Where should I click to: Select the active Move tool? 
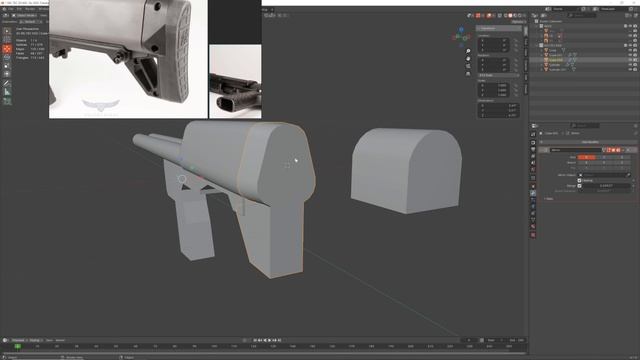tap(7, 49)
